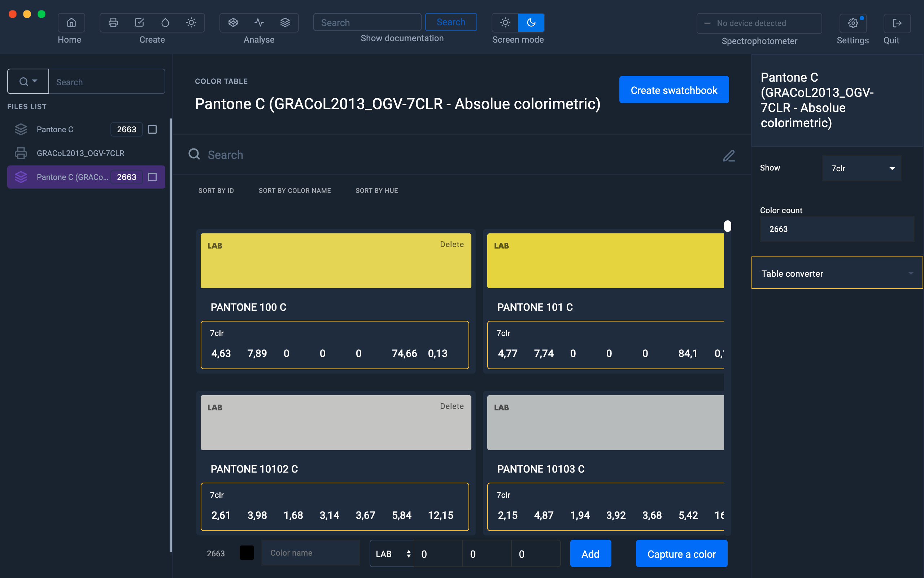Click the magnifier icon in color table search
The width and height of the screenshot is (924, 578).
click(194, 154)
